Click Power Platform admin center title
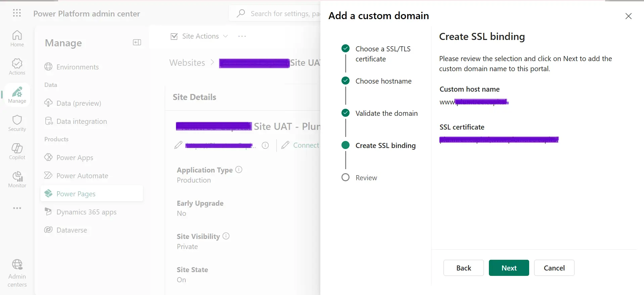The width and height of the screenshot is (644, 295). pos(87,14)
